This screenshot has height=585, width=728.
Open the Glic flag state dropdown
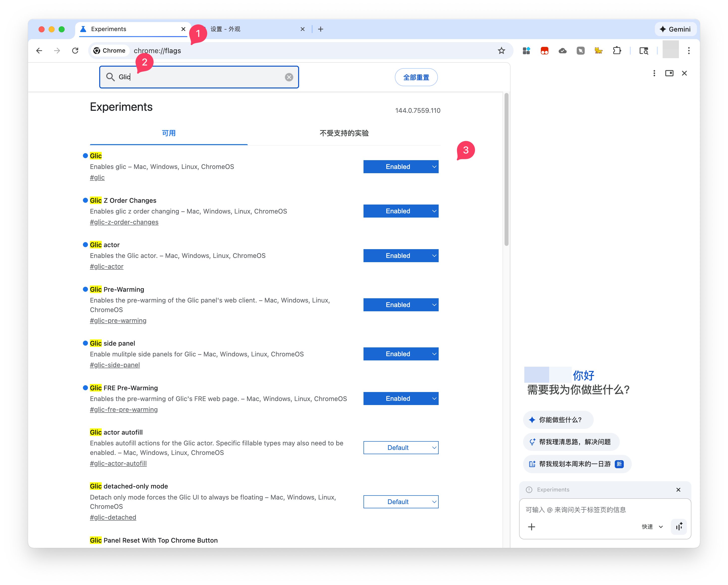tap(401, 167)
